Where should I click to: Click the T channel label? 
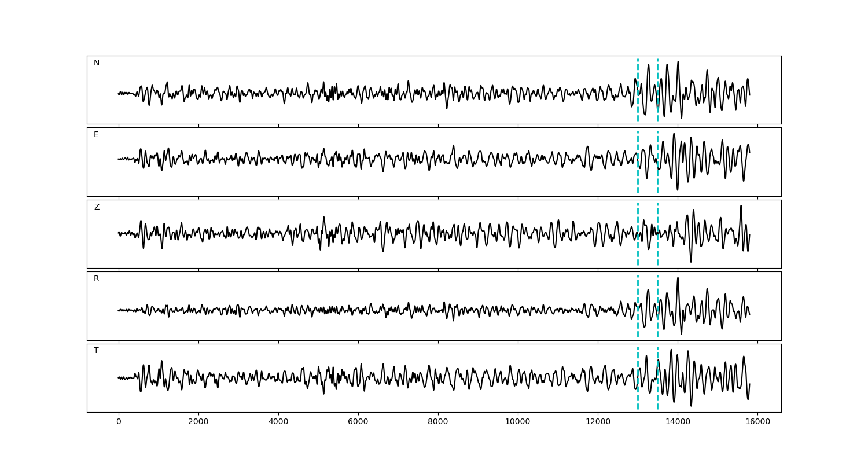pyautogui.click(x=96, y=351)
